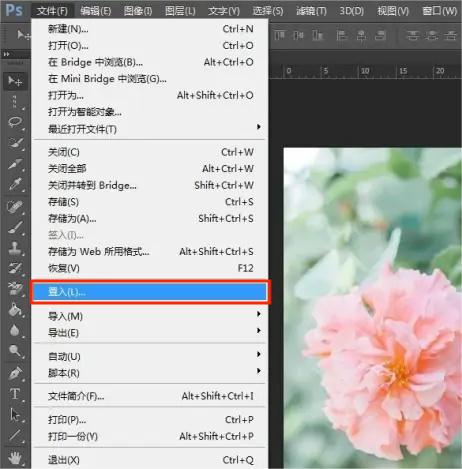Image resolution: width=462 pixels, height=469 pixels.
Task: Select the Brush tool
Action: (x=15, y=228)
